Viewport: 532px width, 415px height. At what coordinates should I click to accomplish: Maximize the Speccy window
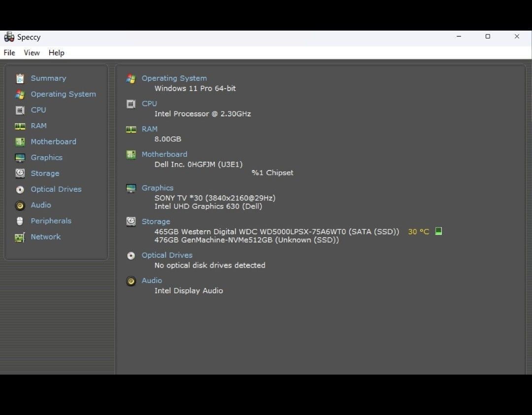coord(488,36)
